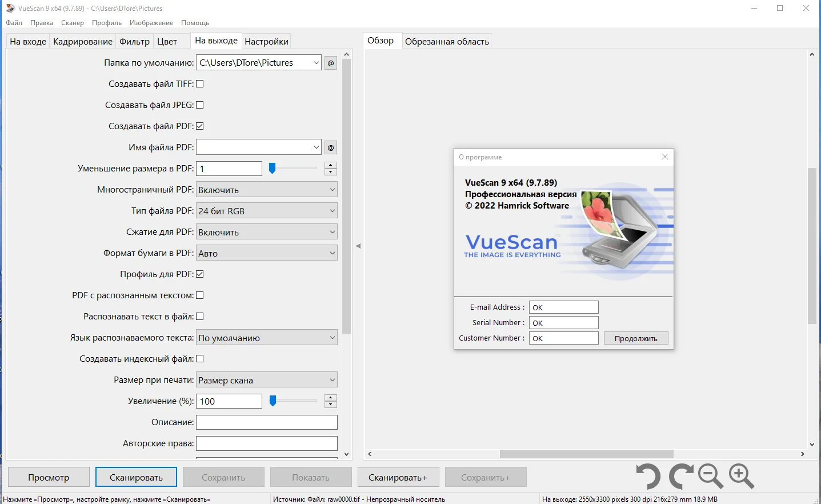Screen dimensions: 821x504
Task: Uncheck the PDF profile checkbox
Action: tap(200, 274)
